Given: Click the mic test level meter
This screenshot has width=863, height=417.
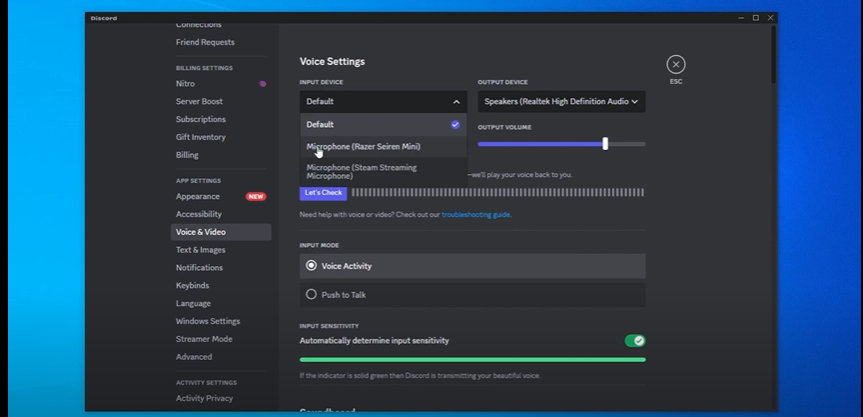Looking at the screenshot, I should click(x=498, y=193).
